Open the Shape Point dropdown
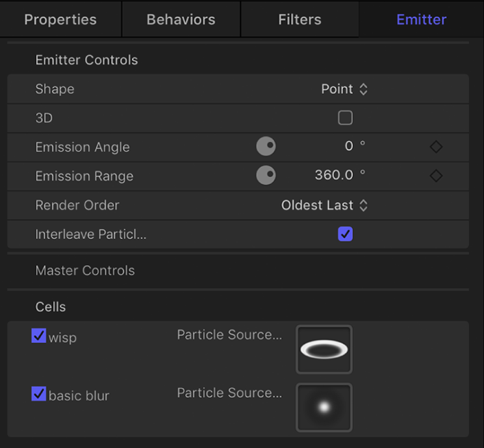The image size is (484, 448). click(x=344, y=89)
